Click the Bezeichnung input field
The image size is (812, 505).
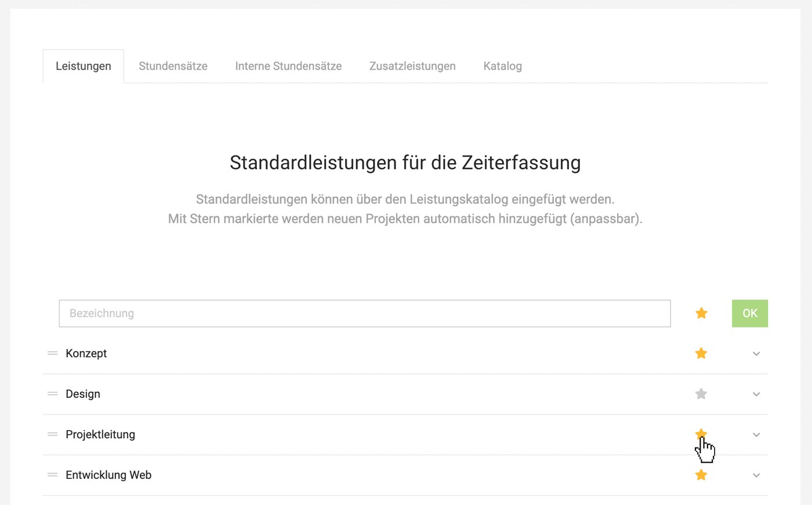(x=365, y=313)
